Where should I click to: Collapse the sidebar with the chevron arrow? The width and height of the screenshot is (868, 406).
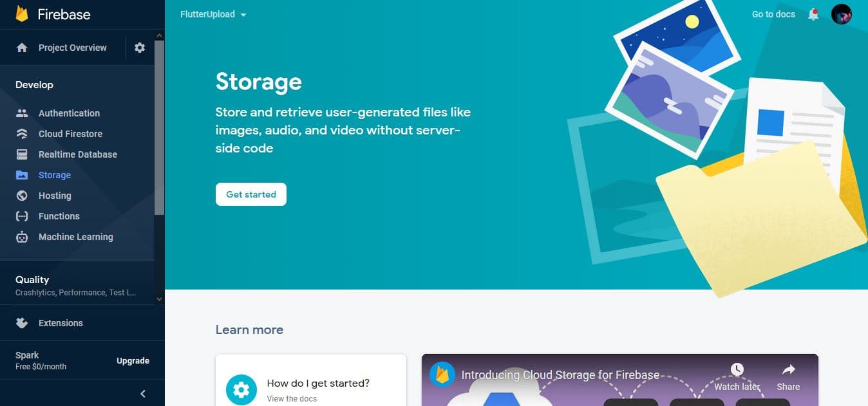pyautogui.click(x=143, y=394)
